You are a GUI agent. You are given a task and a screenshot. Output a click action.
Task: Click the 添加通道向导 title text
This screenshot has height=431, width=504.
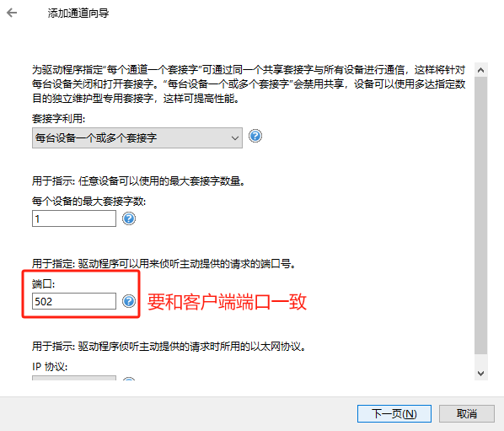point(78,13)
